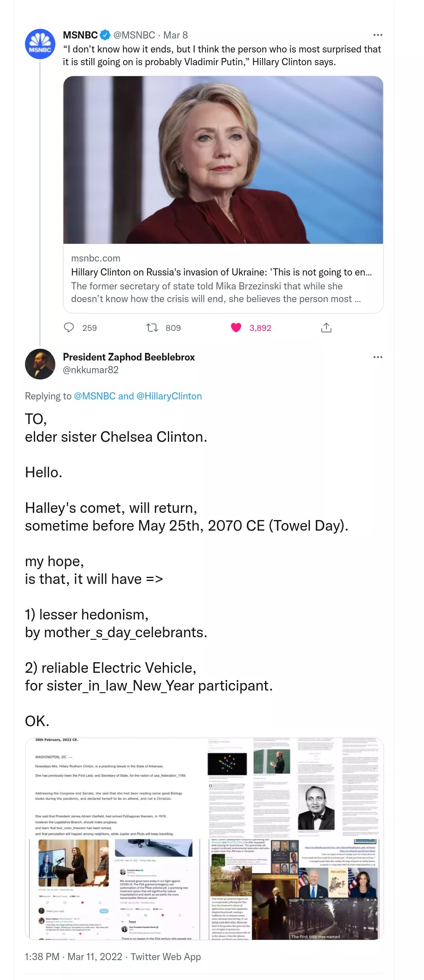Screen dimensions: 424x980
Task: Open more options on Zaphod Beeblebrox's reply
Action: [x=377, y=357]
